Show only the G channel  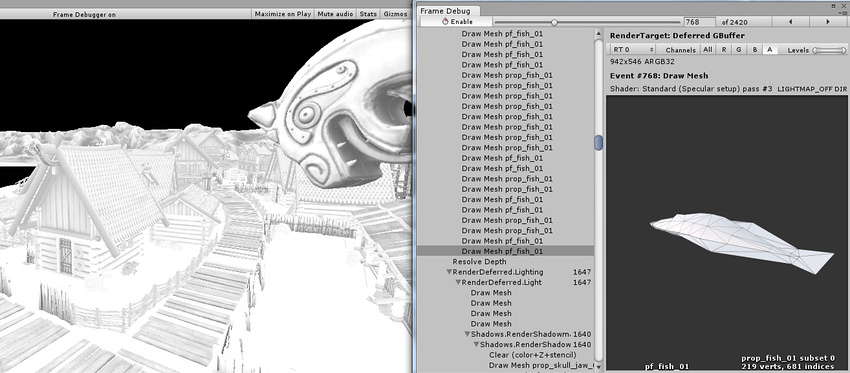[x=739, y=49]
